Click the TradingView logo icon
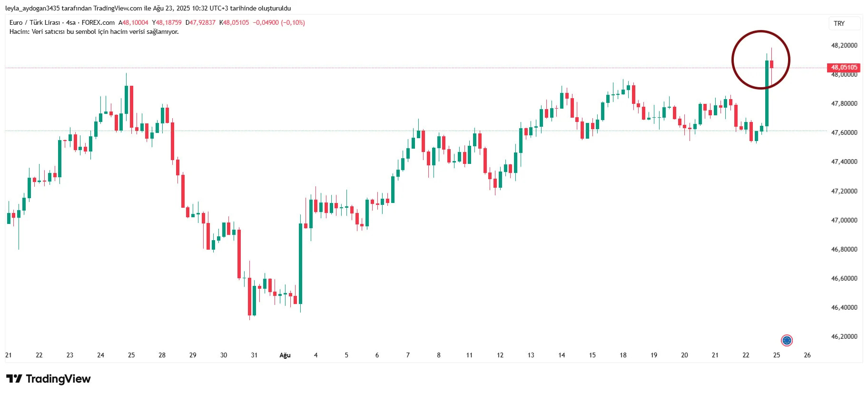 [x=14, y=379]
